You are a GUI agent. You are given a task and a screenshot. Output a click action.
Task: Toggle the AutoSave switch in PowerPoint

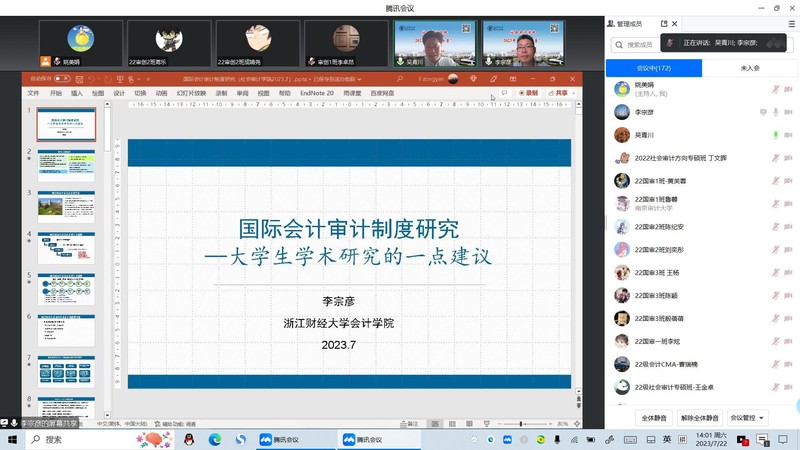tap(60, 77)
